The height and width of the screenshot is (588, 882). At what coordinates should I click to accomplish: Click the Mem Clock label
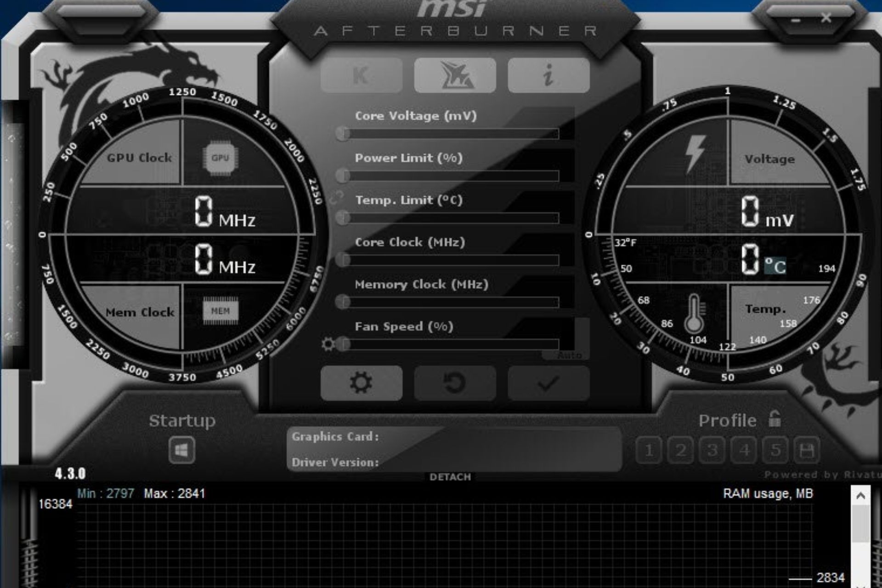pos(140,312)
